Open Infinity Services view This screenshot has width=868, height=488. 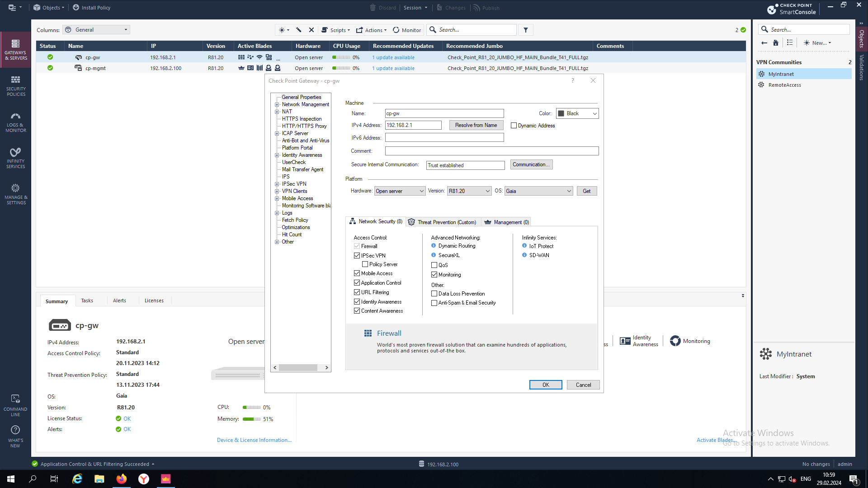[x=16, y=158]
